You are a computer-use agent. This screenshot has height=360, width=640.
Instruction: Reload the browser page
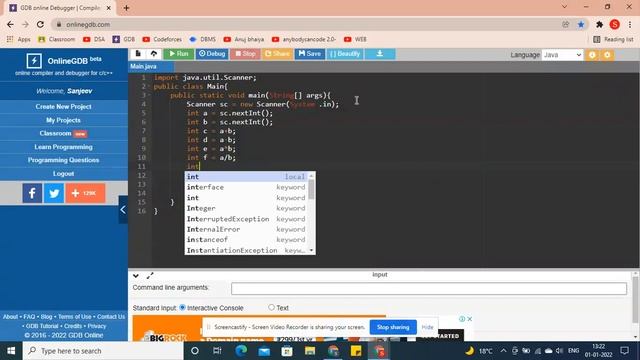click(40, 24)
